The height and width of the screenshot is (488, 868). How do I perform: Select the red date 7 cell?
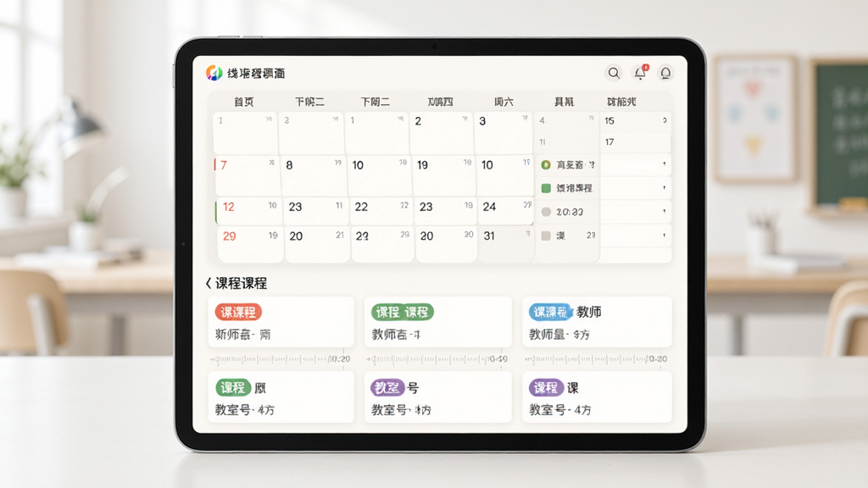(x=248, y=176)
